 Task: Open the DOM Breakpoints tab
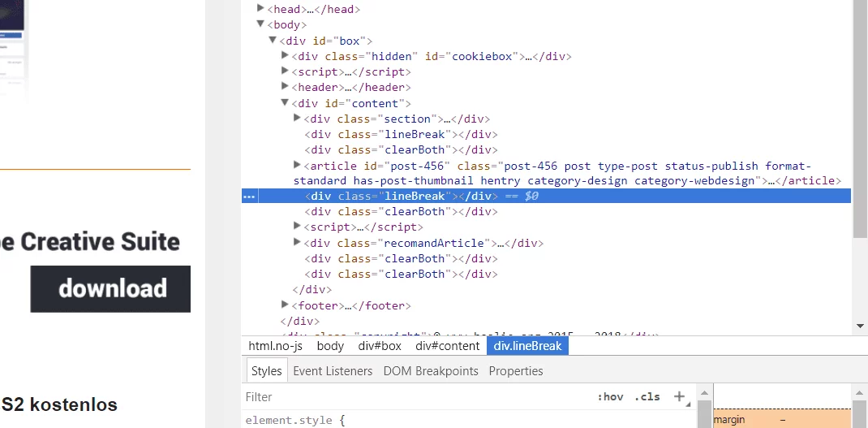(x=431, y=371)
